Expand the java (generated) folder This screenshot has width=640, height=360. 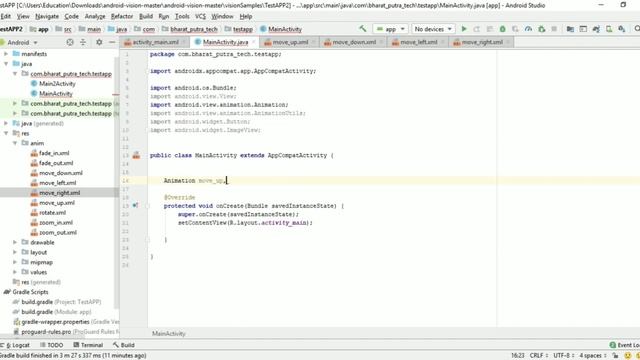point(6,123)
